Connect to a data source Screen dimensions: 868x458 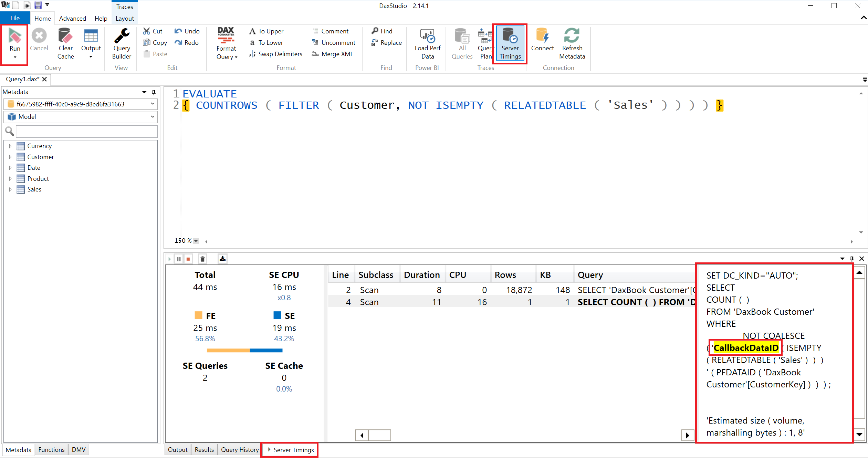542,40
